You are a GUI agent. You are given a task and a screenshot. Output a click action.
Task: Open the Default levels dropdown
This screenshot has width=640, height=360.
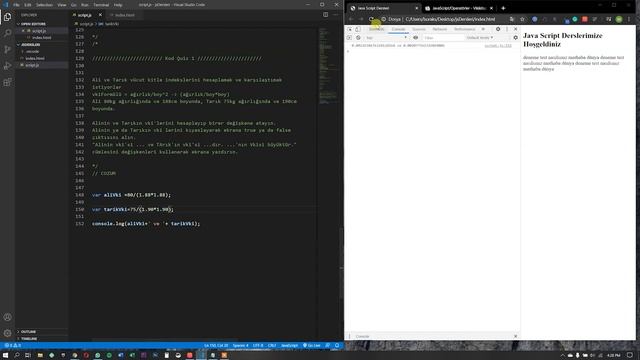point(480,38)
